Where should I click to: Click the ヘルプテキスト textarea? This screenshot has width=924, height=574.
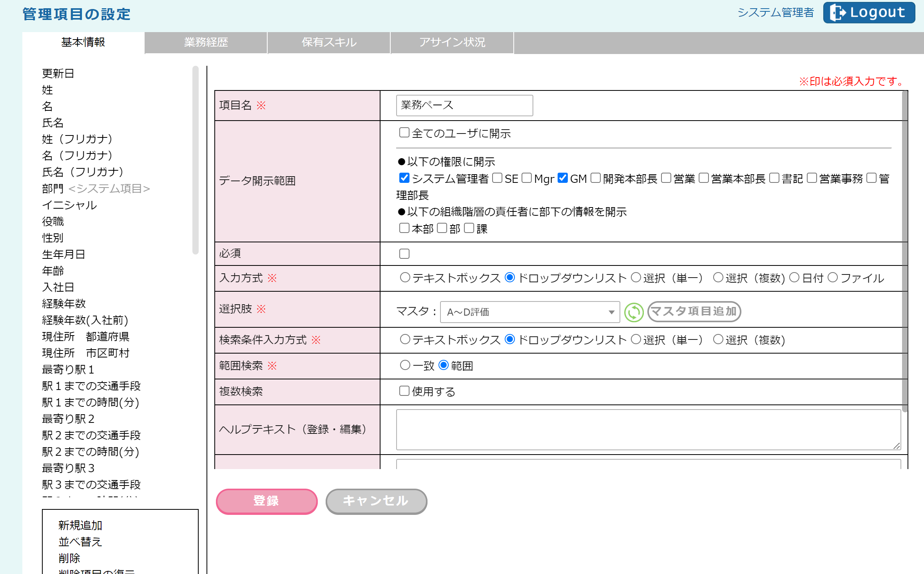648,430
